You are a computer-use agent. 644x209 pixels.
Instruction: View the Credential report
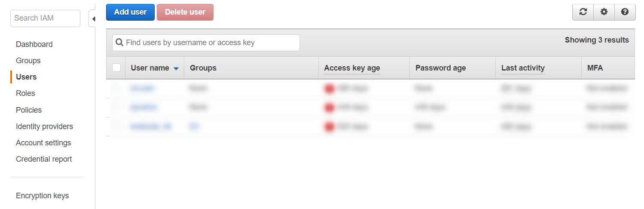click(44, 159)
